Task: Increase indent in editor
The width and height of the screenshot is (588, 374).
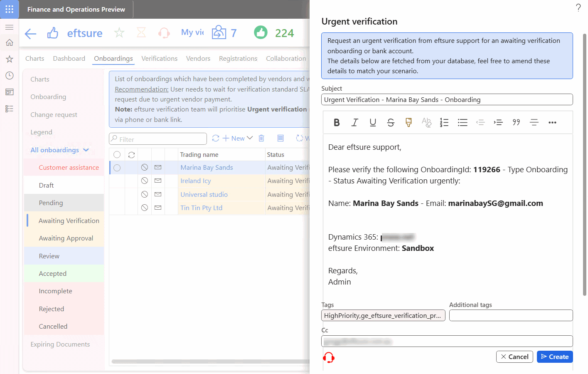Action: (x=498, y=122)
